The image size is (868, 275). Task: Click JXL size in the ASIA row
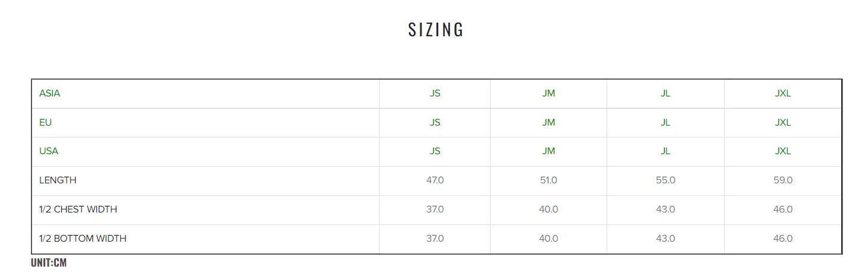tap(783, 93)
